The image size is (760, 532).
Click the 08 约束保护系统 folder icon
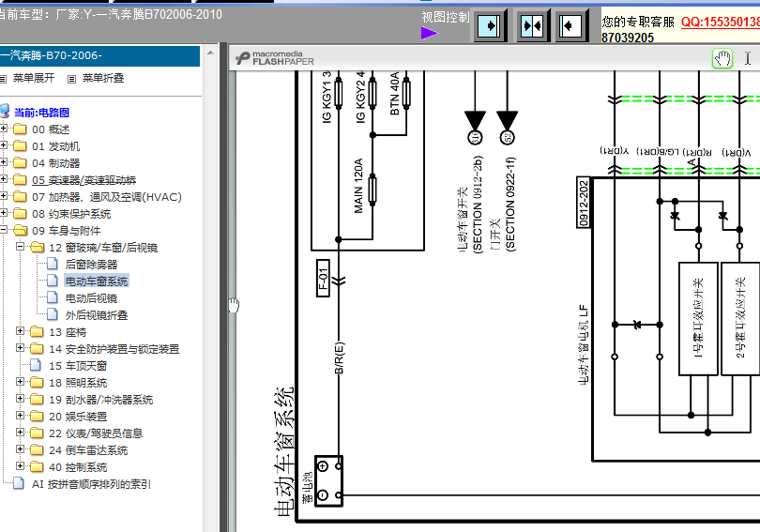(20, 214)
